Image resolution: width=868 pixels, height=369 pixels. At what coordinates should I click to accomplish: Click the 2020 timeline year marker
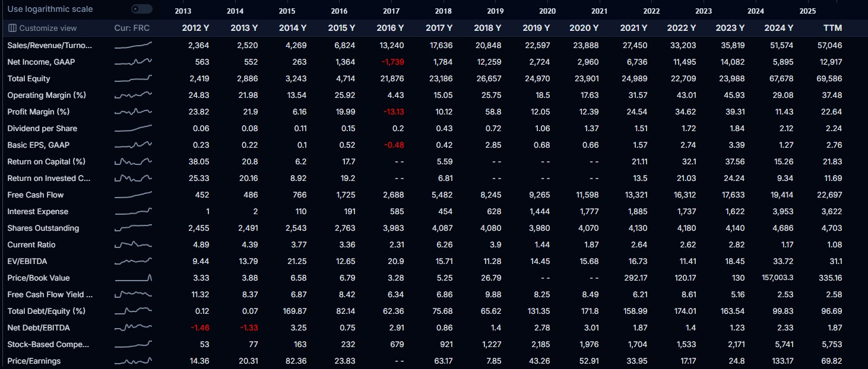coord(547,11)
